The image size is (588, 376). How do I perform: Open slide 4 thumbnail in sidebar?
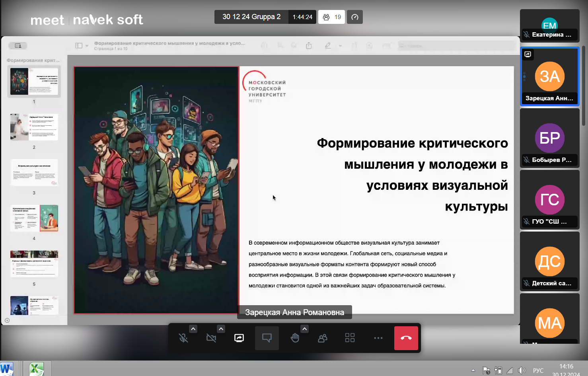pyautogui.click(x=34, y=218)
